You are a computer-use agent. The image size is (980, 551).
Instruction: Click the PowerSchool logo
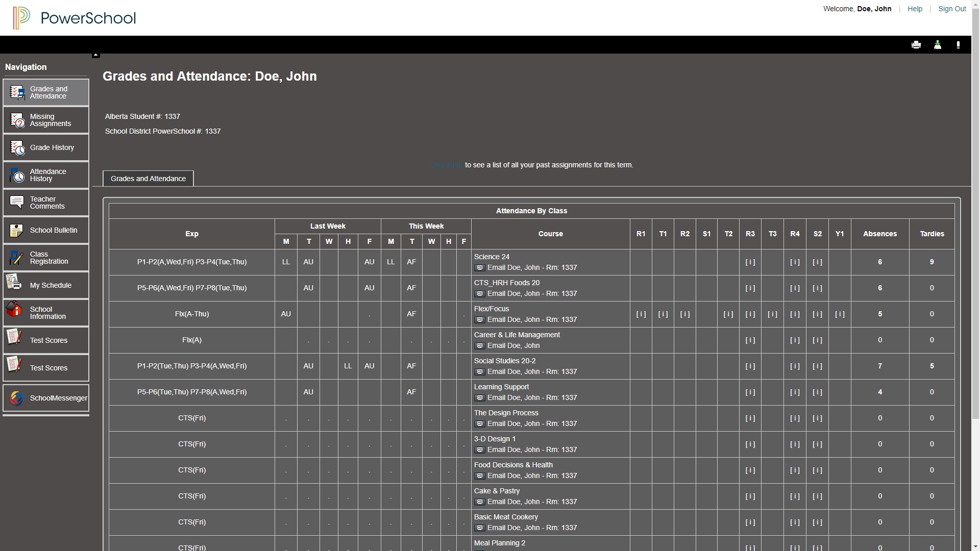click(x=73, y=18)
